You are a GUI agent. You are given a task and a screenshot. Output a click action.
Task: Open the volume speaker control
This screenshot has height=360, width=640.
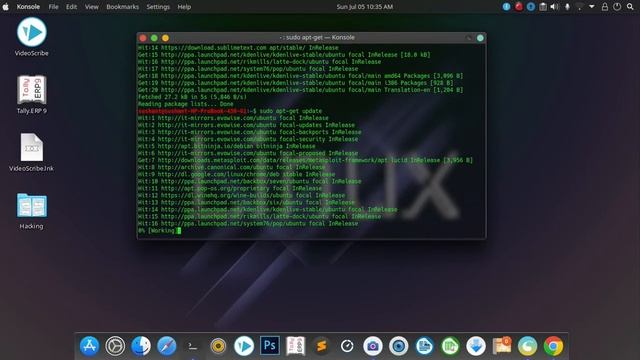(x=554, y=7)
